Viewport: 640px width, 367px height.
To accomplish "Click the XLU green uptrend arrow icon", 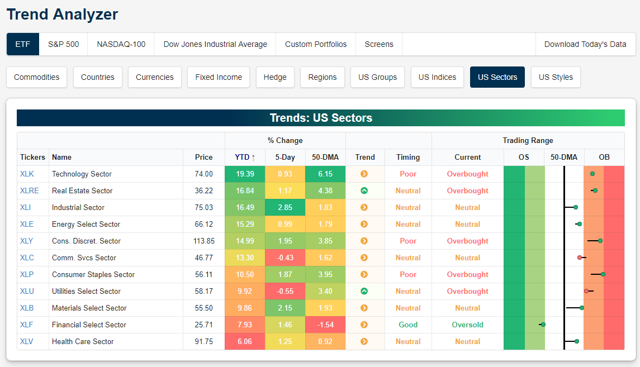I will tap(364, 291).
